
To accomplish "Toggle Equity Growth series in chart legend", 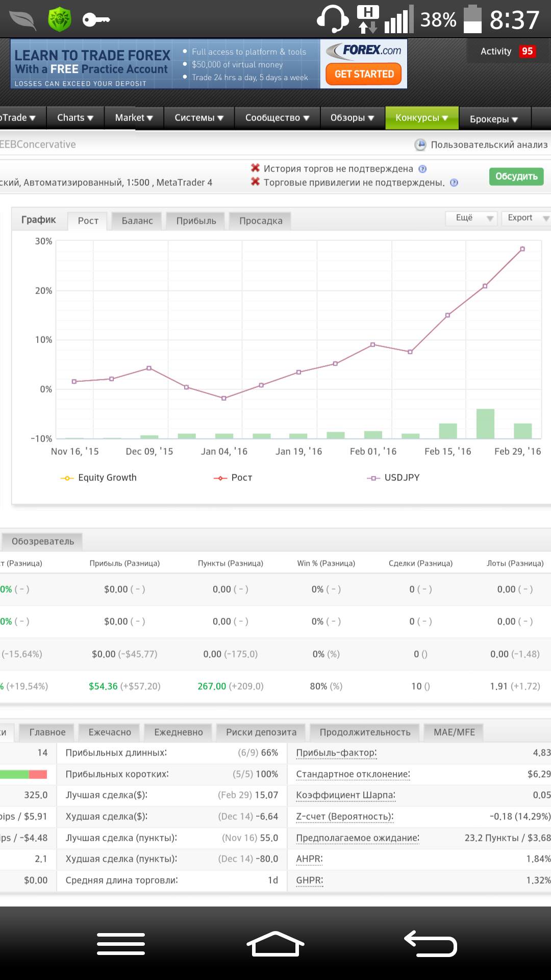I will click(x=98, y=478).
